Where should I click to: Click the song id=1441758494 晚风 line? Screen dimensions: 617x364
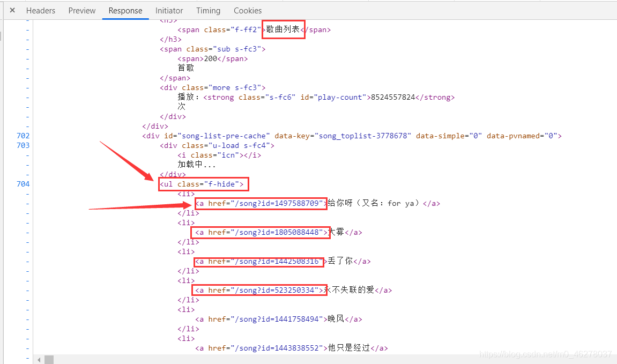click(278, 319)
